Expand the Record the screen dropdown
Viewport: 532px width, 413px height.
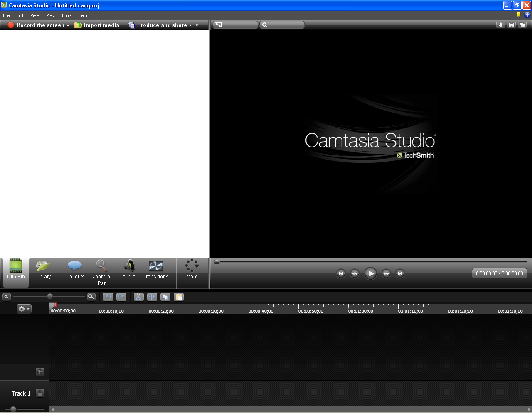tap(68, 25)
